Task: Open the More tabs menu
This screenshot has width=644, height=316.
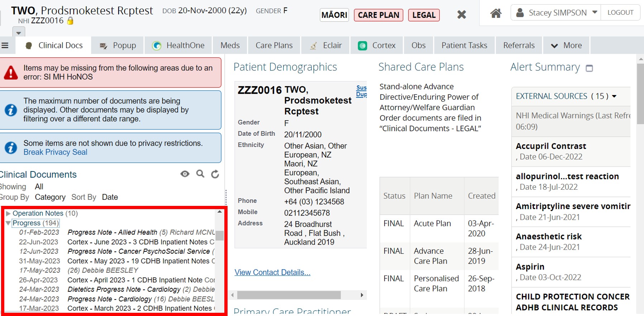Action: (567, 46)
